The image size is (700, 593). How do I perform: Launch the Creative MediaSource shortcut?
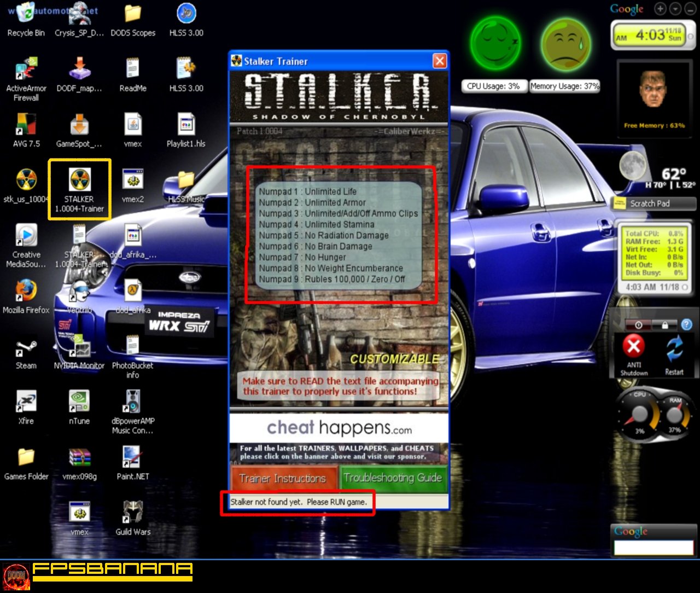[x=26, y=246]
